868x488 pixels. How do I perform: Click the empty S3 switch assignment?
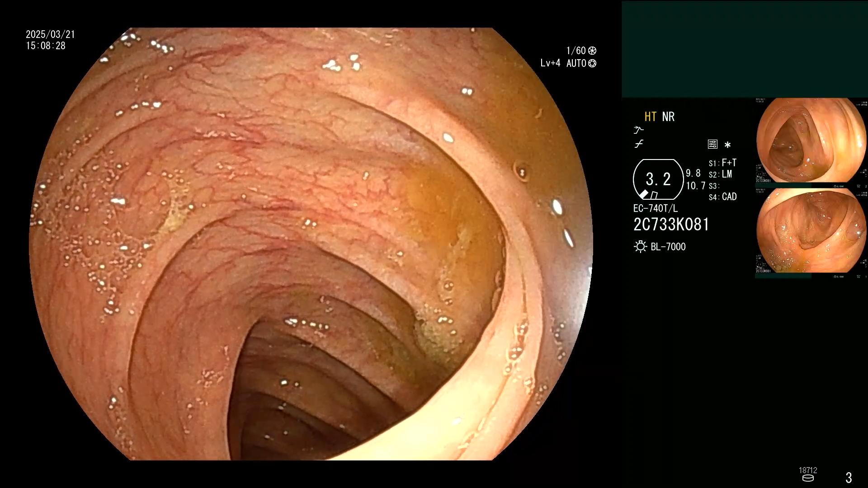(714, 186)
